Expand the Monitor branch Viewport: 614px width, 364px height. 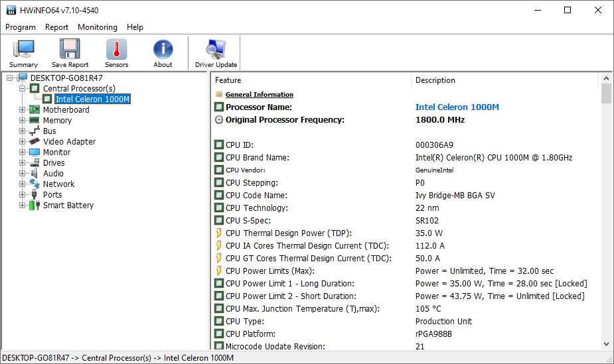click(x=22, y=152)
